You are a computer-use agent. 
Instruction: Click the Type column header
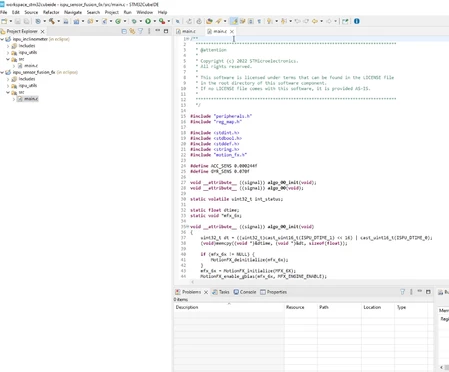[x=411, y=307]
